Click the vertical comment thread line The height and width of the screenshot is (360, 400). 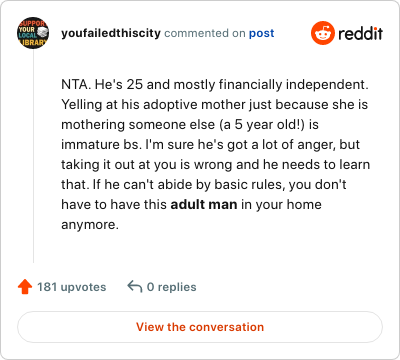pos(33,156)
